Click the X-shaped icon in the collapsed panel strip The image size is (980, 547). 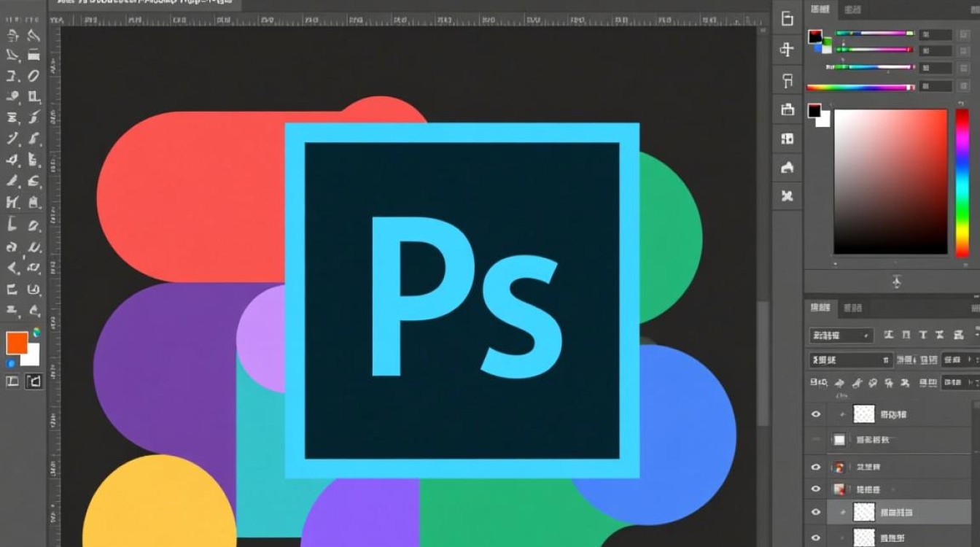tap(787, 195)
